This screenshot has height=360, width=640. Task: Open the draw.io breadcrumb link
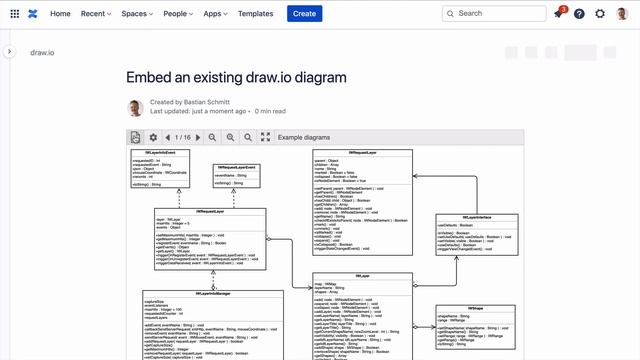tap(42, 53)
